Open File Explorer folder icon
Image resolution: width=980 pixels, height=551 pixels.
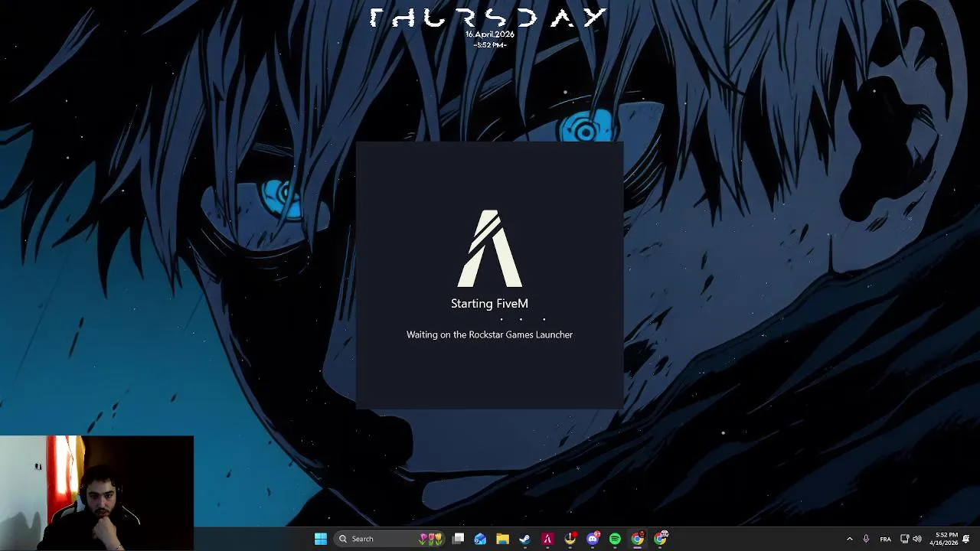pyautogui.click(x=502, y=539)
